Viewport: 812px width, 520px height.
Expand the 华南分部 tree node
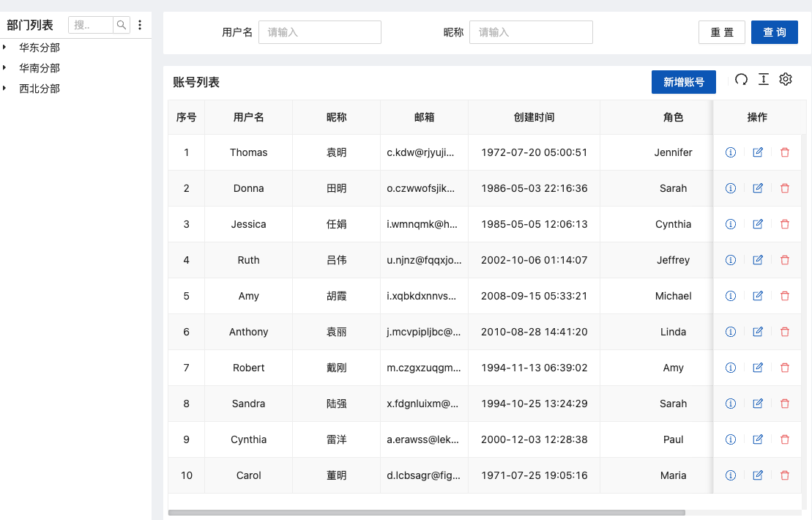5,68
